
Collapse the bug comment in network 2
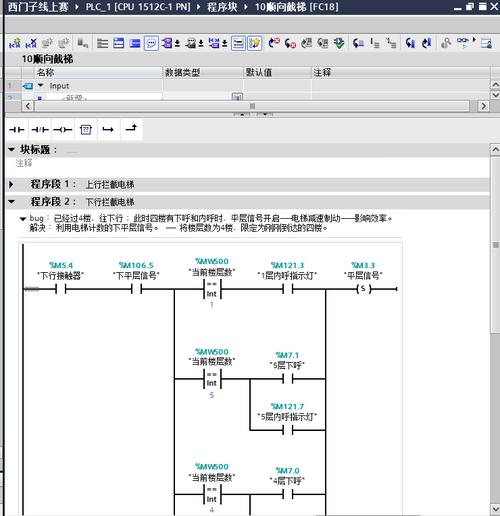click(x=23, y=219)
